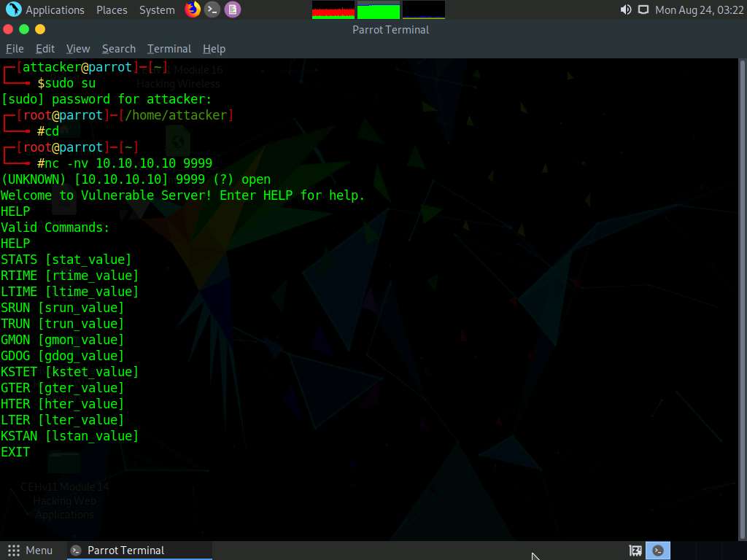Screen dimensions: 747x560
Task: Open the Places menu
Action: [x=112, y=10]
